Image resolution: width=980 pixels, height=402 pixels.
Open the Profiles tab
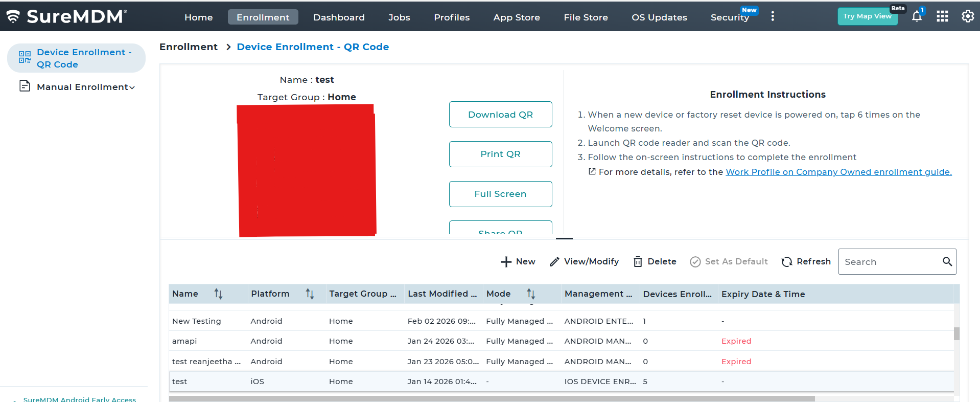452,17
